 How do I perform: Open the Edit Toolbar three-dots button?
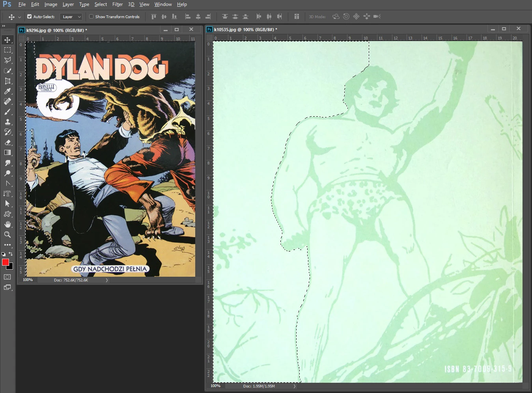point(7,245)
